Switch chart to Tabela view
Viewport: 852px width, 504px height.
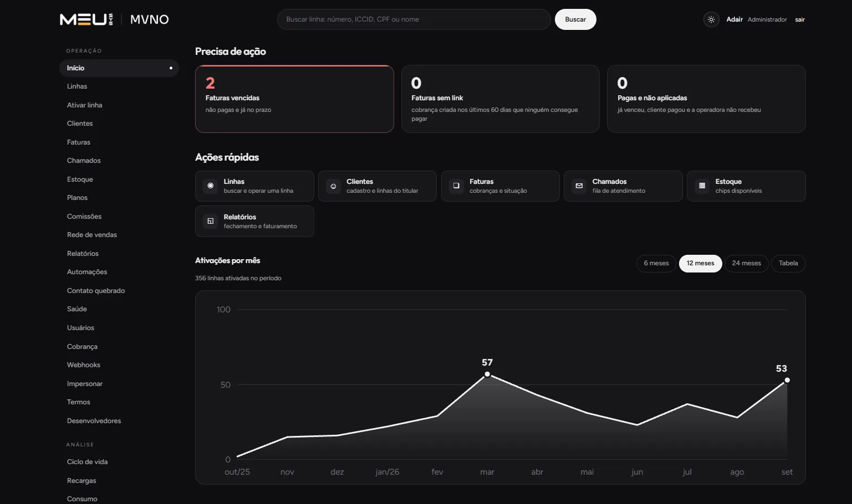(x=788, y=264)
